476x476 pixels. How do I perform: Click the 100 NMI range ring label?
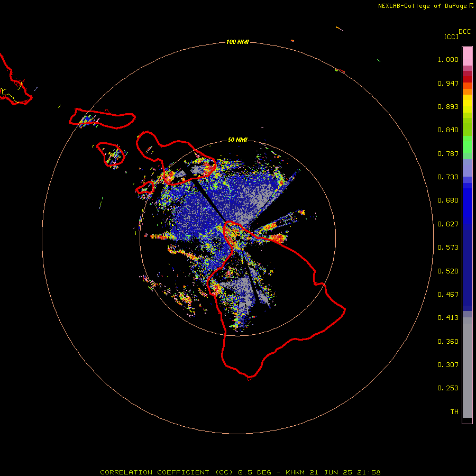point(237,42)
